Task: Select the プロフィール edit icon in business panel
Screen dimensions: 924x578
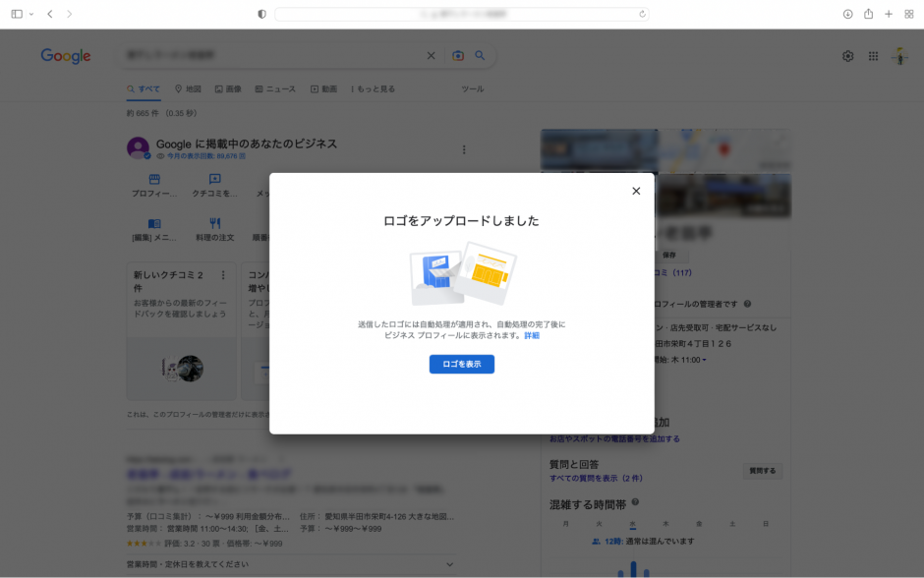Action: point(153,179)
